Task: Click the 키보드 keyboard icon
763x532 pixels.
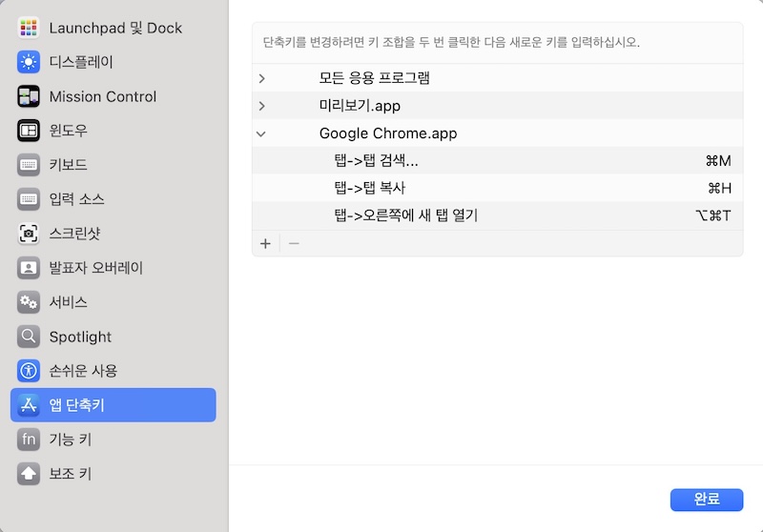Action: coord(29,165)
